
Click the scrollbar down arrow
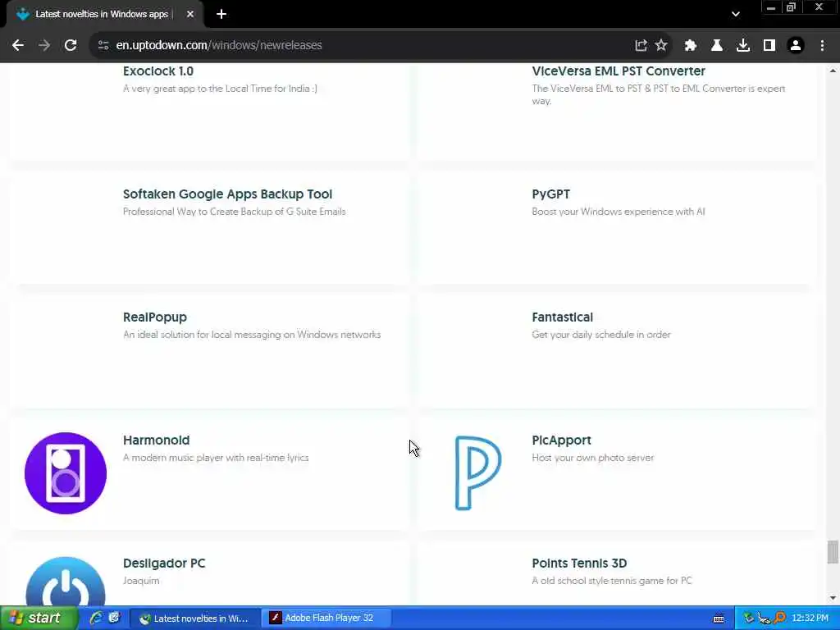[833, 598]
